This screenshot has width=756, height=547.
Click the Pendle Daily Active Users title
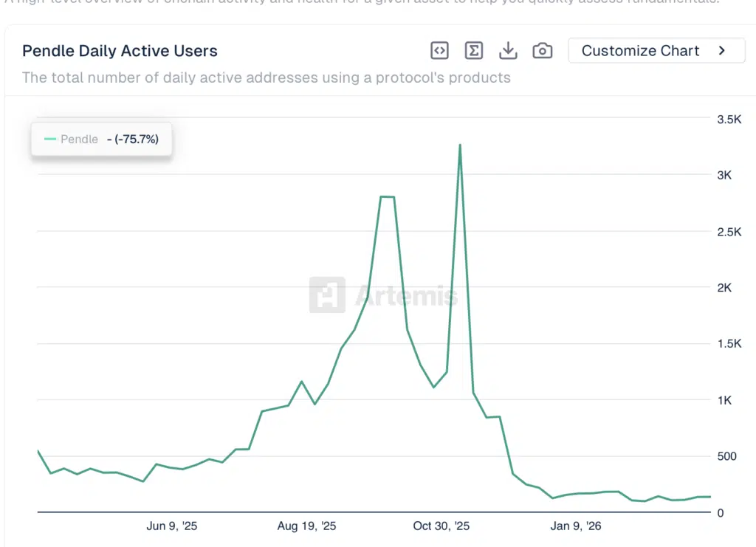[120, 51]
